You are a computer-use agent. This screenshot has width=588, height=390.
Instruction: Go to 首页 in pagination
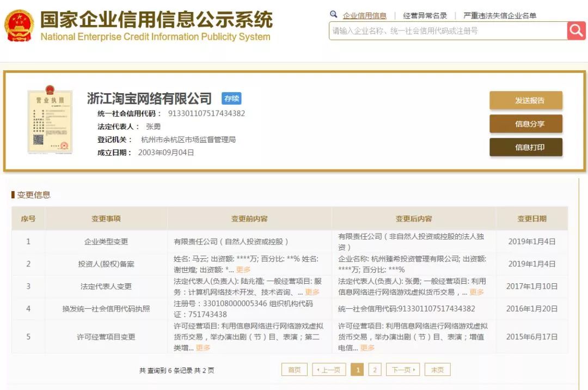click(295, 370)
